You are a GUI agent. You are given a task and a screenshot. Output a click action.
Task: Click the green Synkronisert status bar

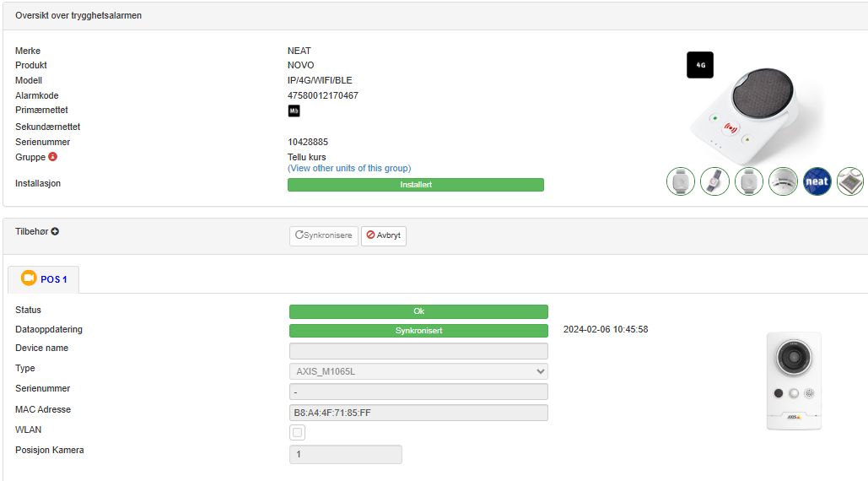[418, 330]
